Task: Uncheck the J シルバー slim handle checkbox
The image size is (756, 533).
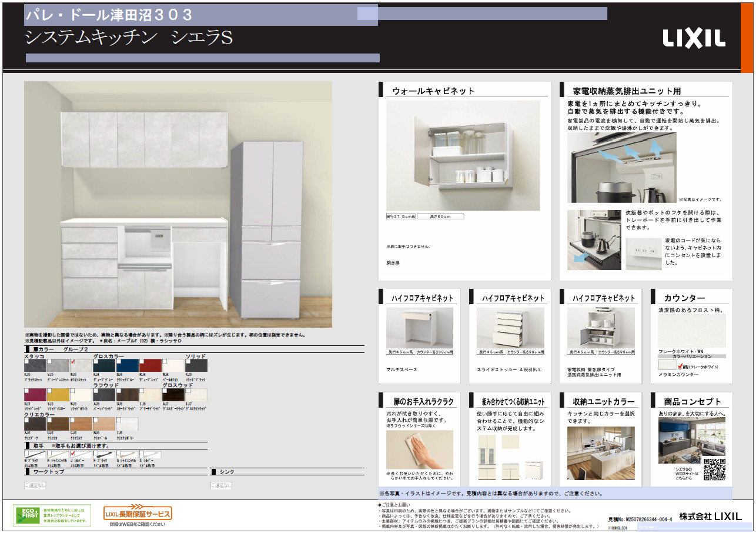Action: tap(73, 453)
